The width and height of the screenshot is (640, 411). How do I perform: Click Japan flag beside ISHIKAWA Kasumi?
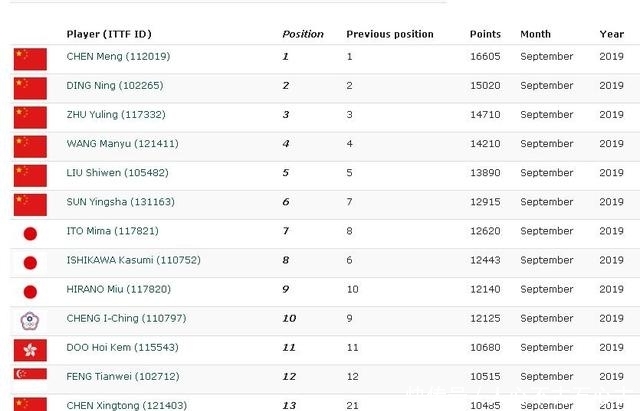tap(30, 263)
